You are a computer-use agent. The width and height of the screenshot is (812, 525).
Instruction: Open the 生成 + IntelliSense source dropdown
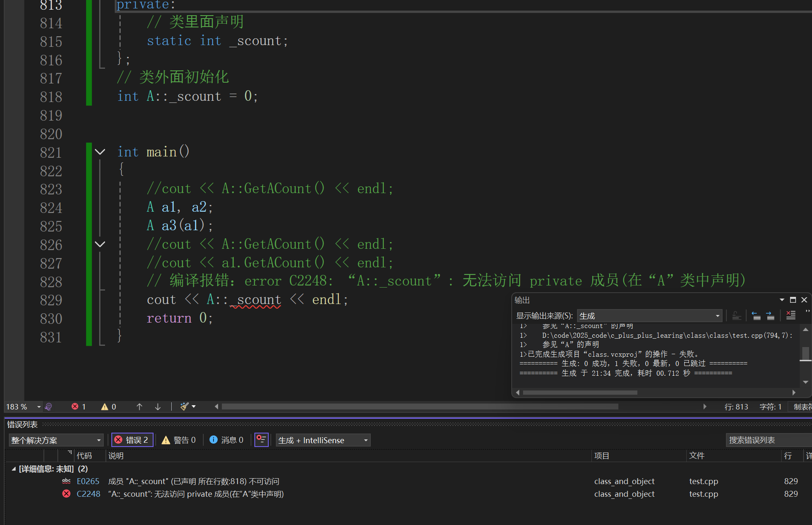(323, 440)
